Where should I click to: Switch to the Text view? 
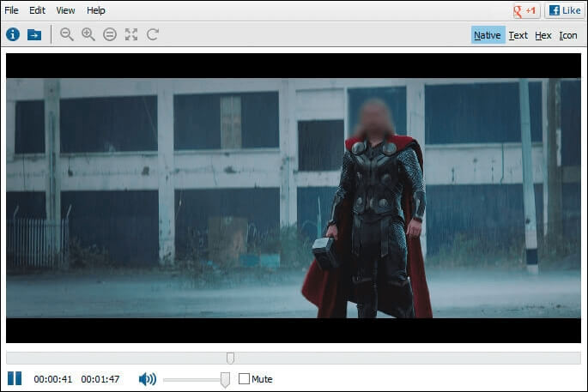pyautogui.click(x=518, y=35)
